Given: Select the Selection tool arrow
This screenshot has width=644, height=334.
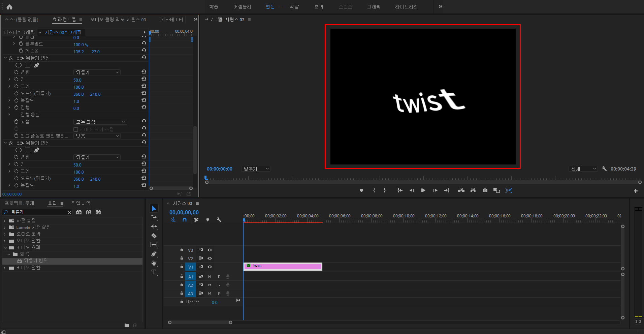Looking at the screenshot, I should point(154,209).
